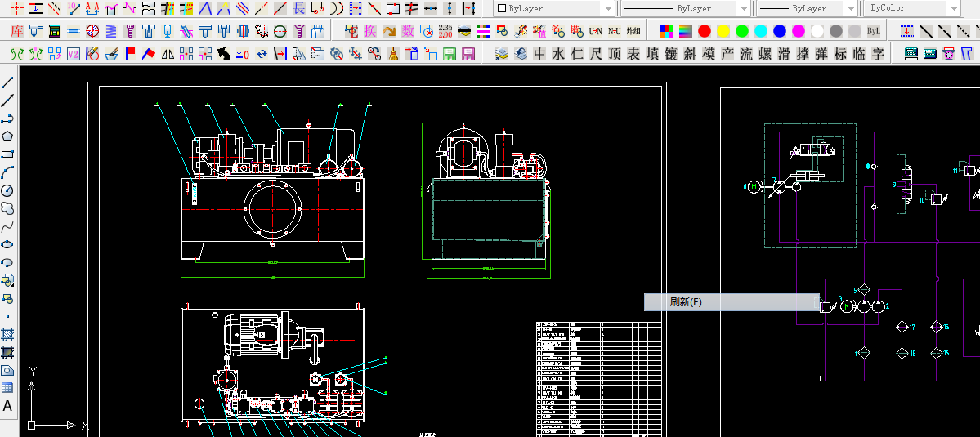The height and width of the screenshot is (437, 980).
Task: Click the stacked layers icon
Action: pyautogui.click(x=502, y=54)
